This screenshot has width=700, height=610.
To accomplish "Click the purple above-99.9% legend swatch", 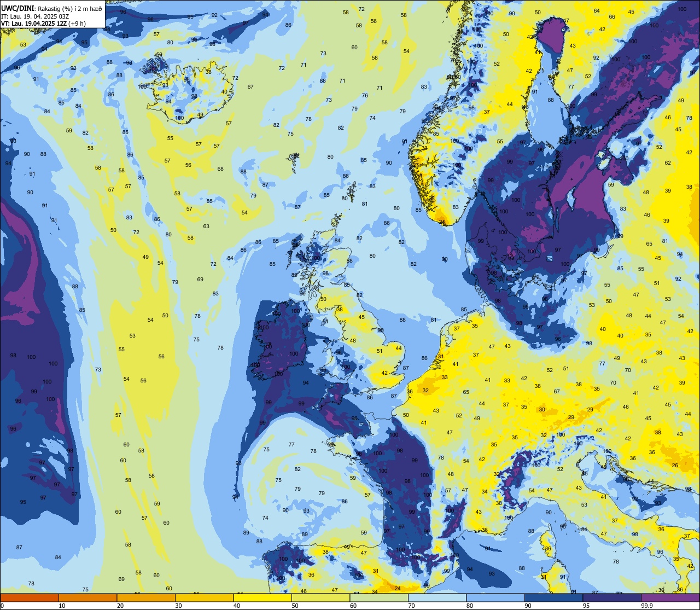I will (x=670, y=598).
